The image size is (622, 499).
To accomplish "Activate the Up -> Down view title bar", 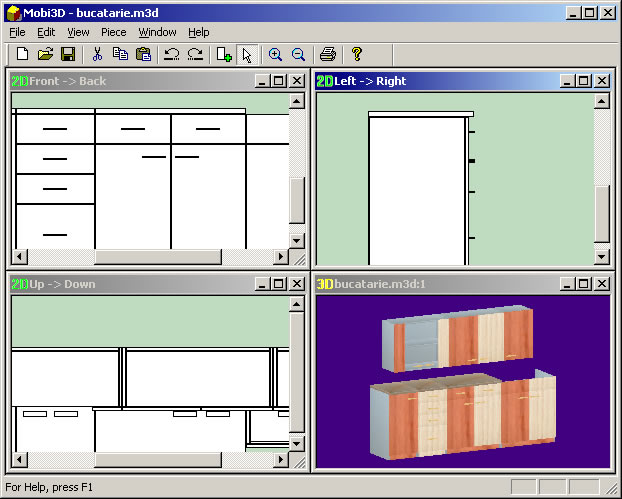I will pos(158,284).
